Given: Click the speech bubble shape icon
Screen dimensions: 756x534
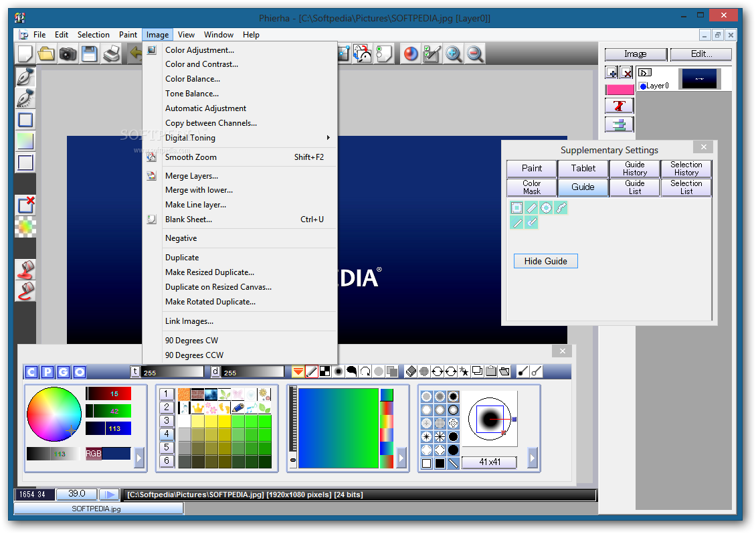Looking at the screenshot, I should click(352, 371).
